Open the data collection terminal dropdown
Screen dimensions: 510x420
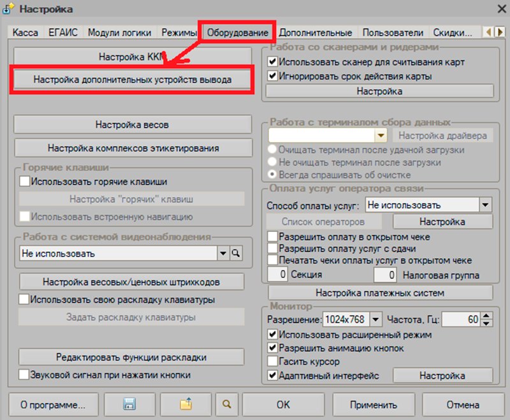click(381, 135)
